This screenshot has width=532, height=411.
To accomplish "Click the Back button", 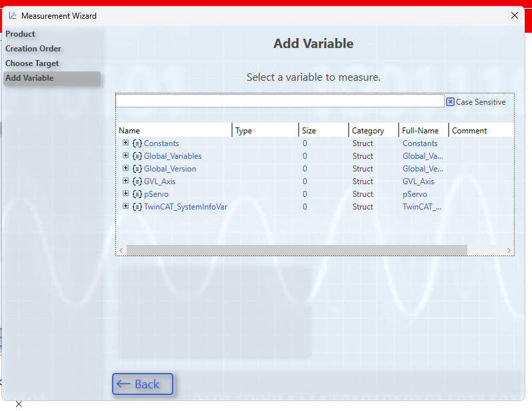I will pos(143,384).
